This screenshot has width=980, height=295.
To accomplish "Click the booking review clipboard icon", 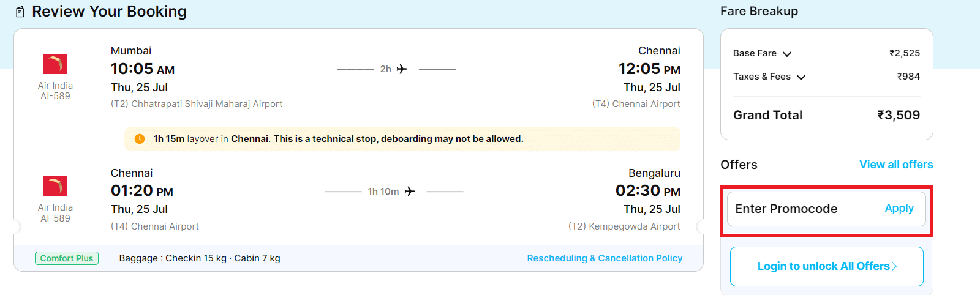I will click(20, 12).
